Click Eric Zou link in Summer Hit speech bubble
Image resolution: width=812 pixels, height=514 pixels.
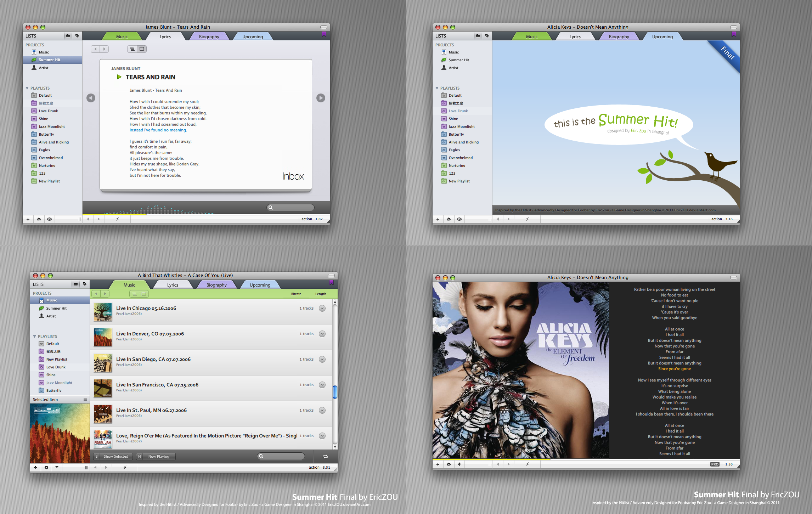[x=638, y=131]
